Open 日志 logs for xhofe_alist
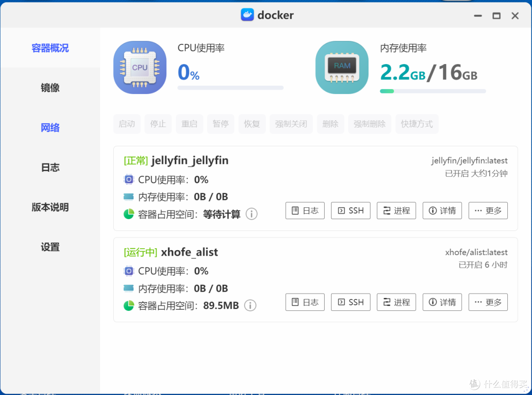This screenshot has width=532, height=395. click(x=305, y=302)
